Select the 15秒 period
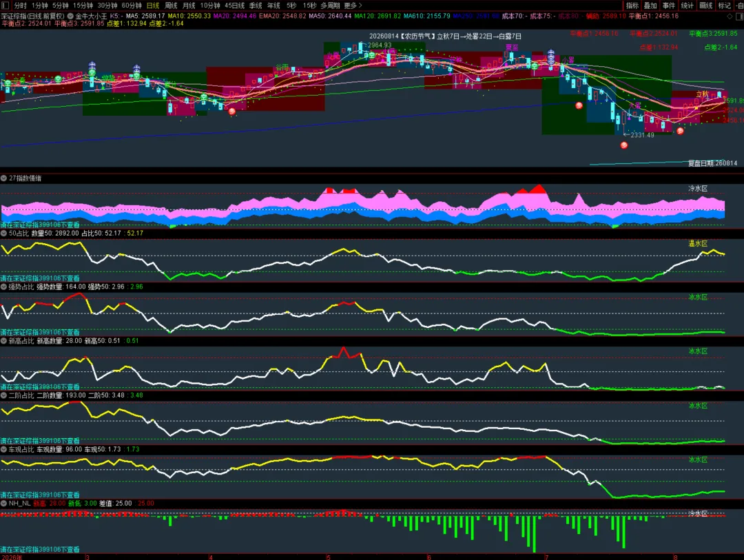This screenshot has width=744, height=560. tap(309, 6)
